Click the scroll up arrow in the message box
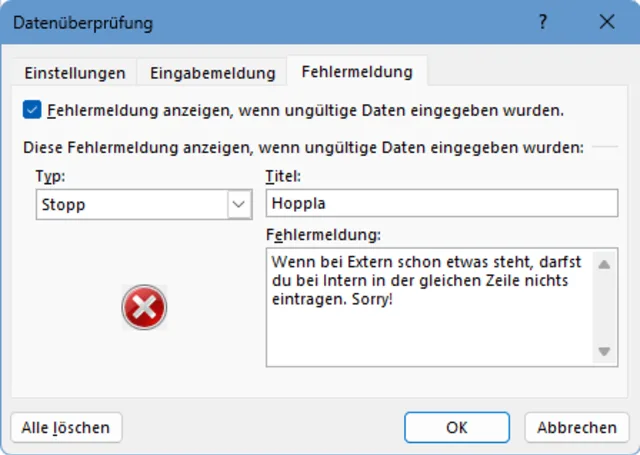Viewport: 640px width, 455px height. pyautogui.click(x=604, y=263)
